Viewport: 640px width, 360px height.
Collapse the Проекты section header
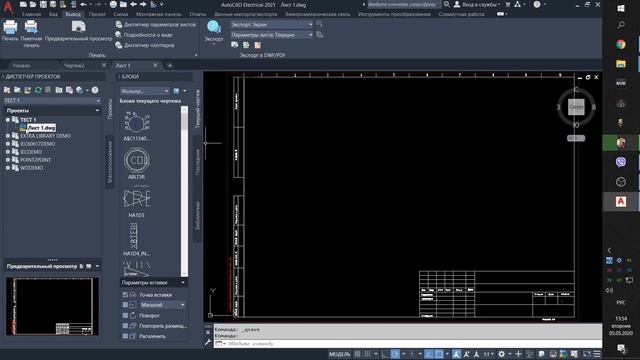click(x=52, y=110)
